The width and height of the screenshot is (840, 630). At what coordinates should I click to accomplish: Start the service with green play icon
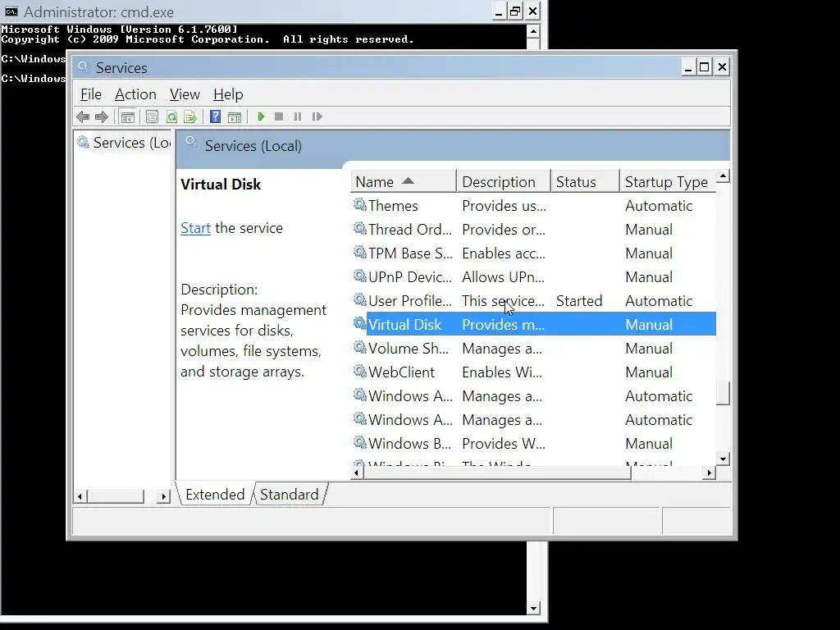click(261, 116)
